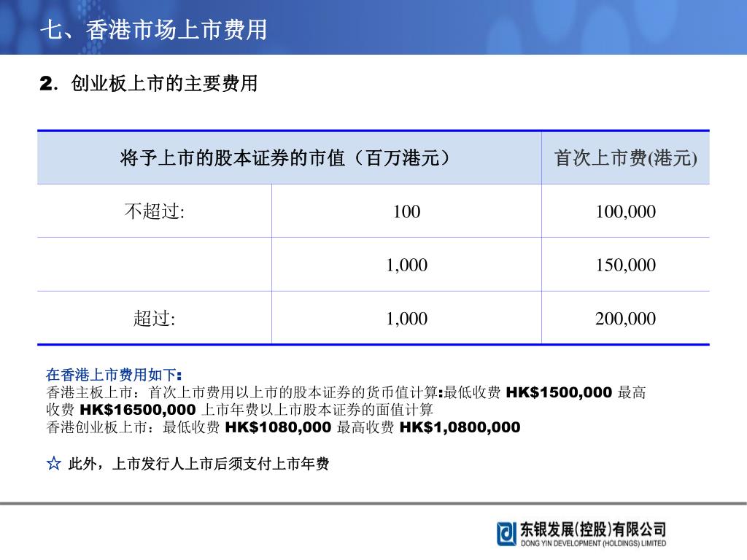Click the amount HK$1080,000
Viewport: 747px width, 560px height.
(x=278, y=427)
